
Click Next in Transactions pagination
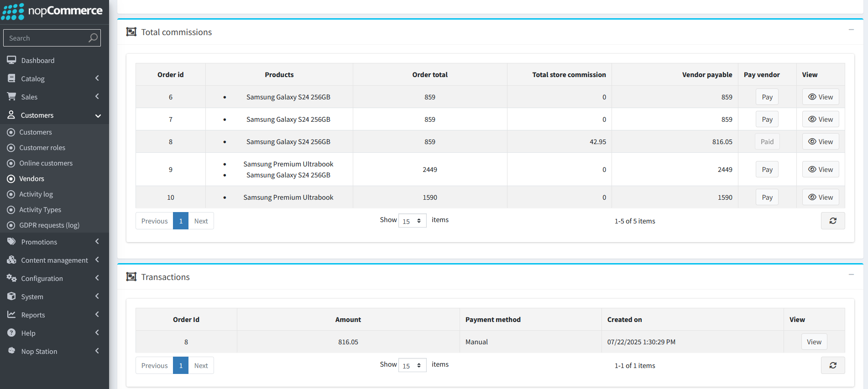tap(201, 365)
